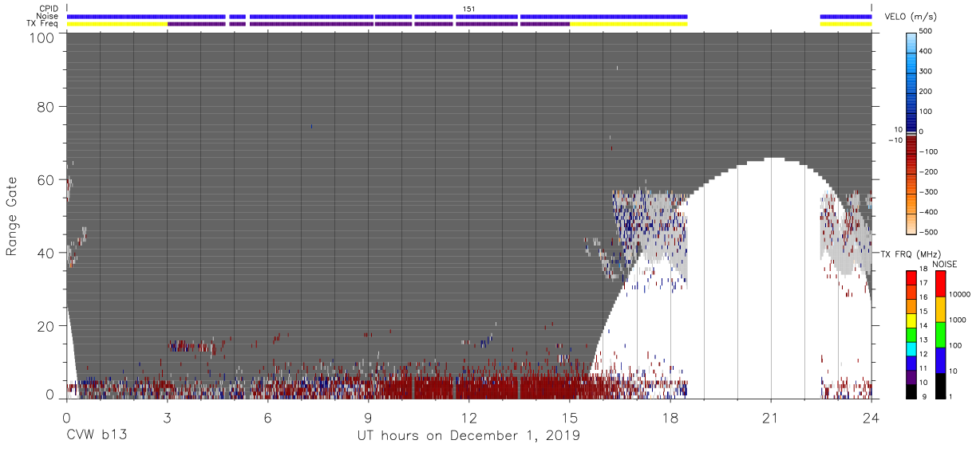This screenshot has height=452, width=980.
Task: Select the 80 tick on range gate axis
Action: (45, 106)
